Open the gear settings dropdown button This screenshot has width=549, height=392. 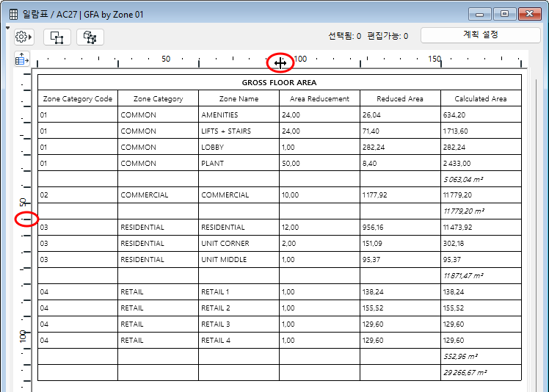(x=23, y=37)
